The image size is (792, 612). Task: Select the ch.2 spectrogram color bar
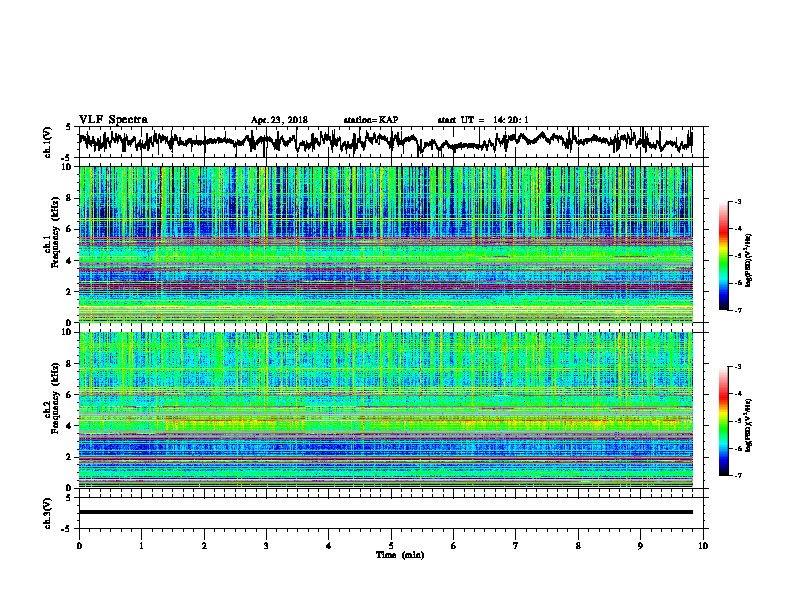click(723, 421)
